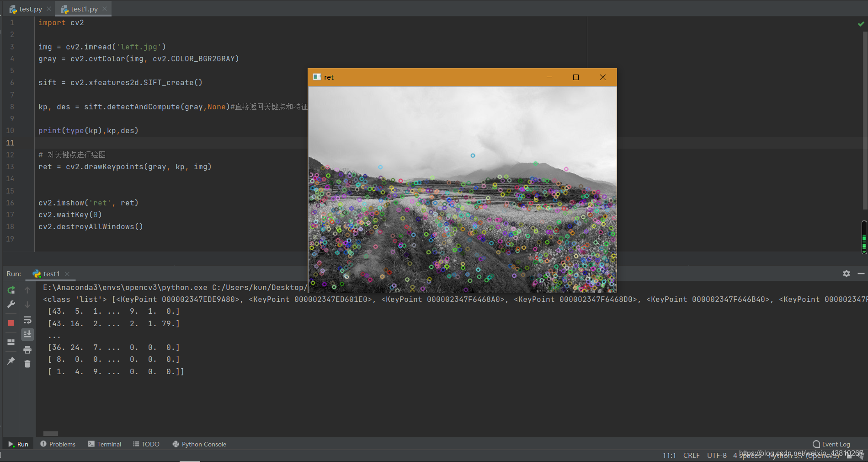
Task: Toggle soft-wrap in Run console
Action: pyautogui.click(x=27, y=320)
